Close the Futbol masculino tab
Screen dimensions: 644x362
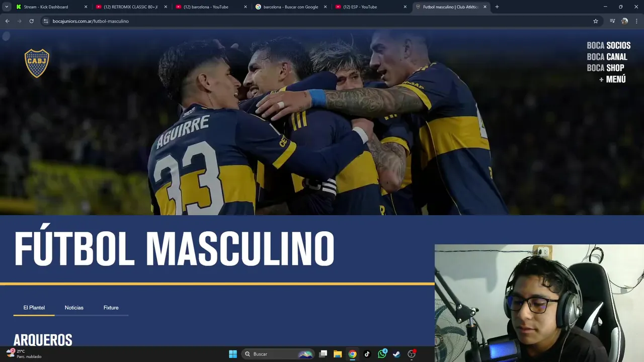[485, 7]
